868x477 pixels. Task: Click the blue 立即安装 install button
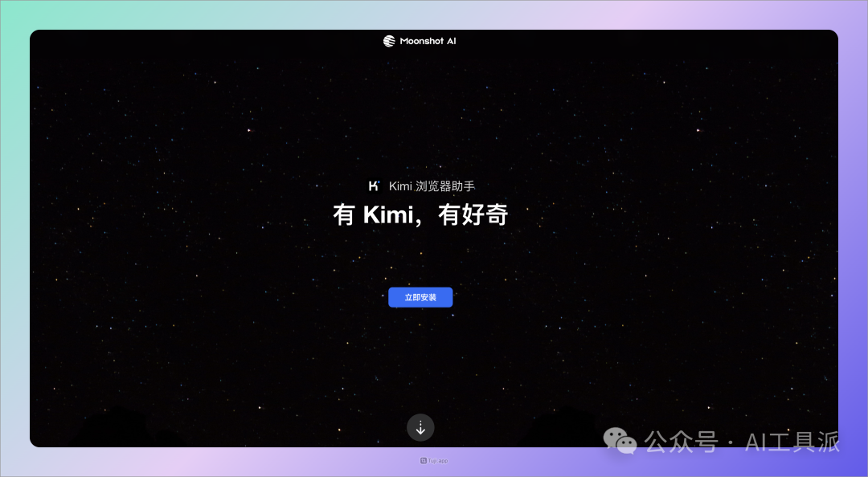click(x=420, y=297)
